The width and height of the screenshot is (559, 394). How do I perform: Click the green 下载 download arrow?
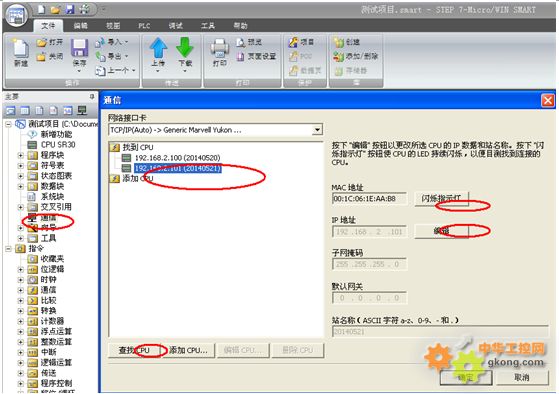click(185, 48)
